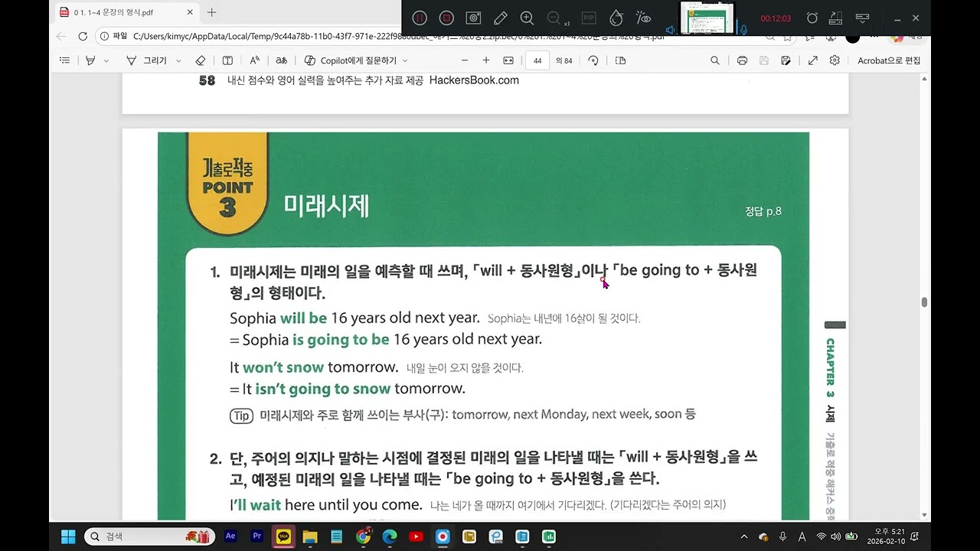Image resolution: width=980 pixels, height=551 pixels.
Task: Open Google Chrome from the taskbar
Action: tap(363, 536)
